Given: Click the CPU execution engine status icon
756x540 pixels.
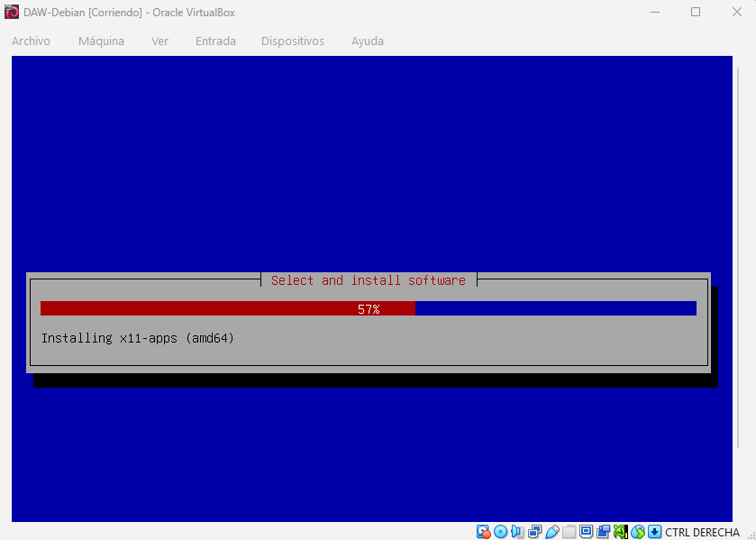Looking at the screenshot, I should pos(620,532).
